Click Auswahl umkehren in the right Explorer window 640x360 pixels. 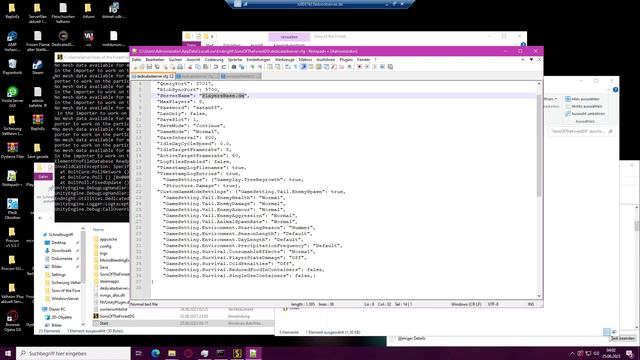pos(585,114)
